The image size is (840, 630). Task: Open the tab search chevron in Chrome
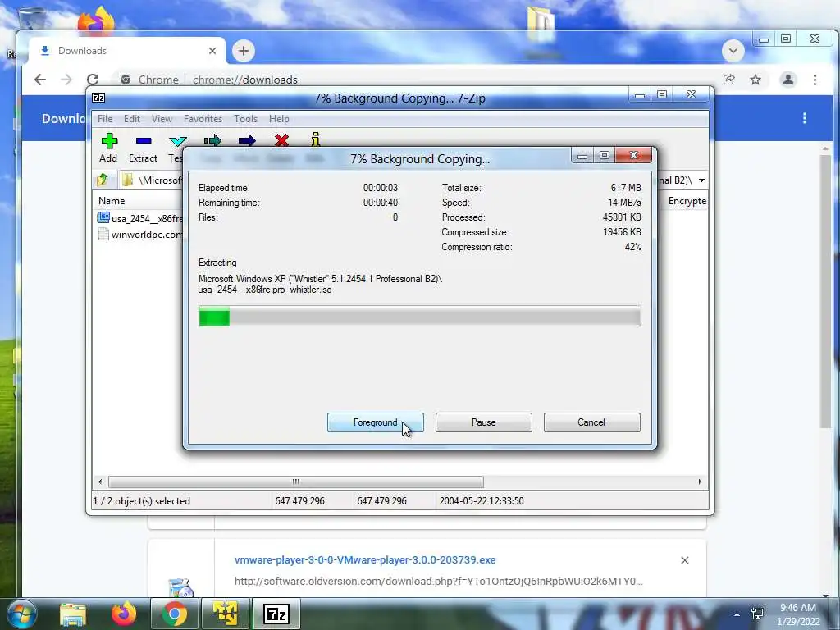(733, 51)
